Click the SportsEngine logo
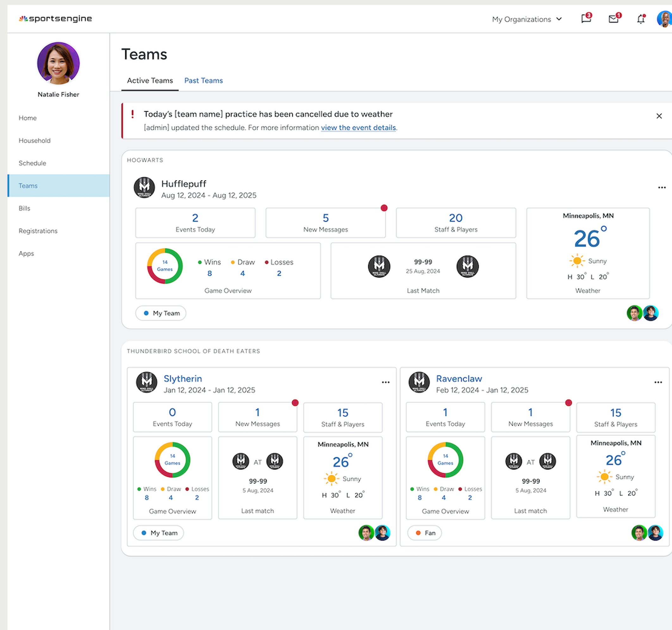 click(55, 19)
